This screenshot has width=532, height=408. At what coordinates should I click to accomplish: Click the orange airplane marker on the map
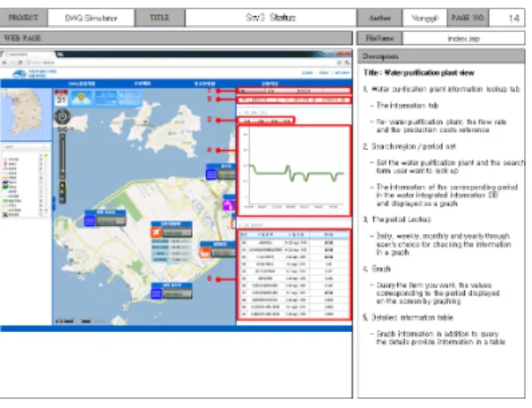coord(156,232)
